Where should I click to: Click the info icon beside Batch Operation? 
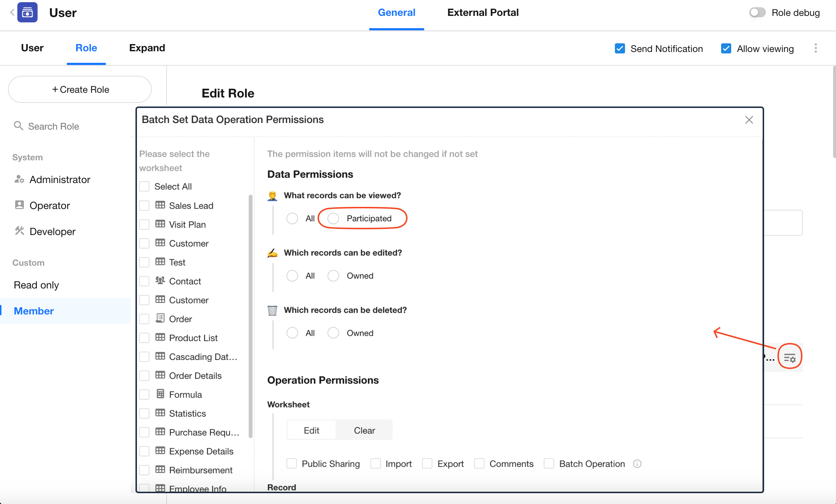click(x=637, y=464)
